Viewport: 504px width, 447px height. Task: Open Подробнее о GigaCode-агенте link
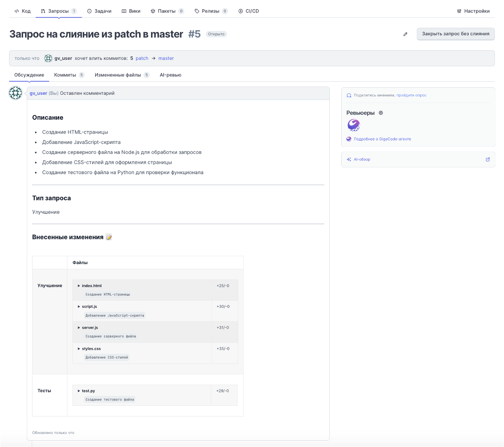[x=382, y=139]
